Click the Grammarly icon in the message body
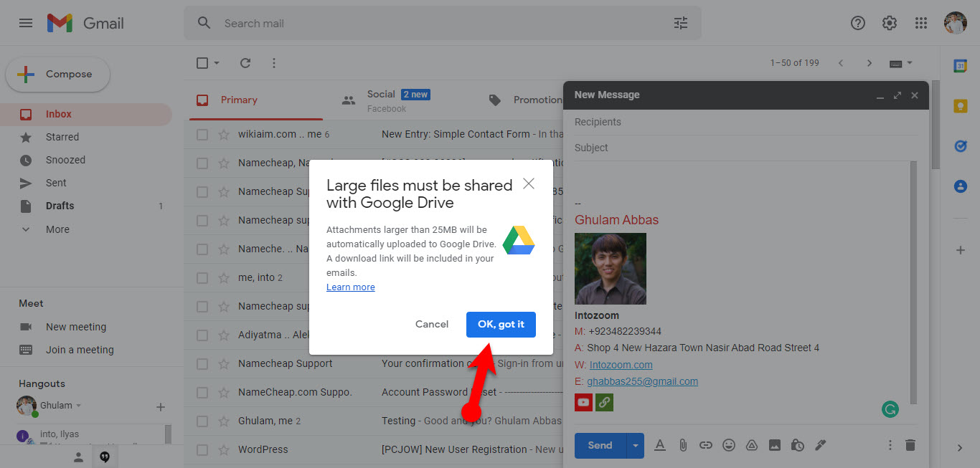Viewport: 980px width, 468px height. coord(890,409)
